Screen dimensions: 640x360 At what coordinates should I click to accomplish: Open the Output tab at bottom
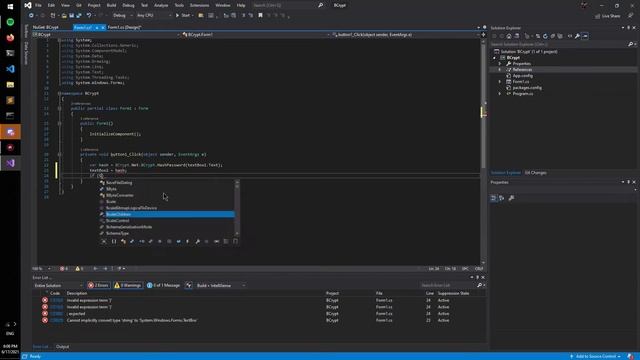(x=62, y=347)
